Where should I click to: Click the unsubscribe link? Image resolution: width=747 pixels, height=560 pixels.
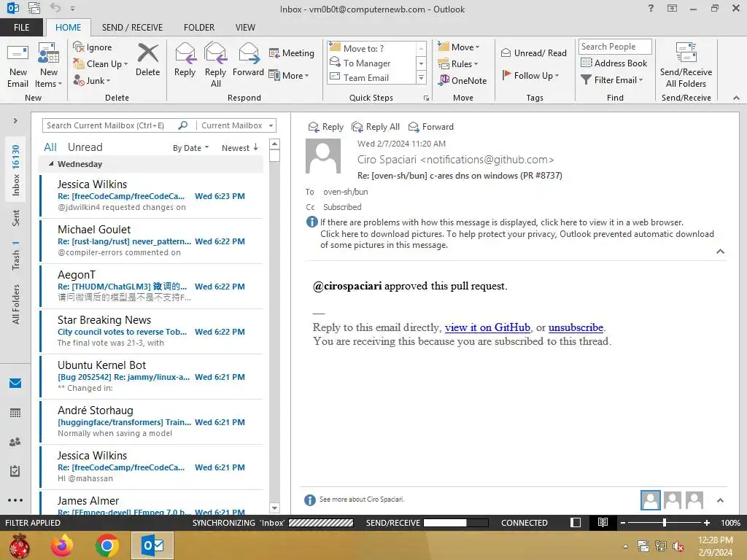coord(576,327)
